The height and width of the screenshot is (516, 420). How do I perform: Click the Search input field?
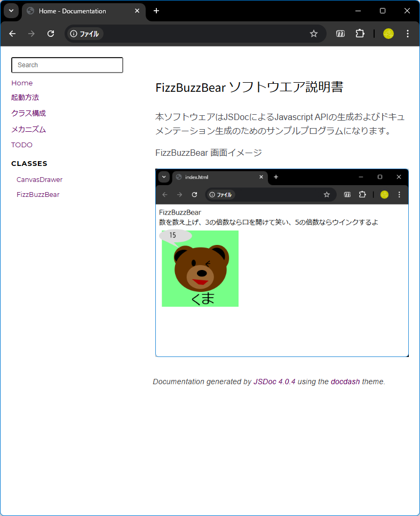(x=67, y=65)
